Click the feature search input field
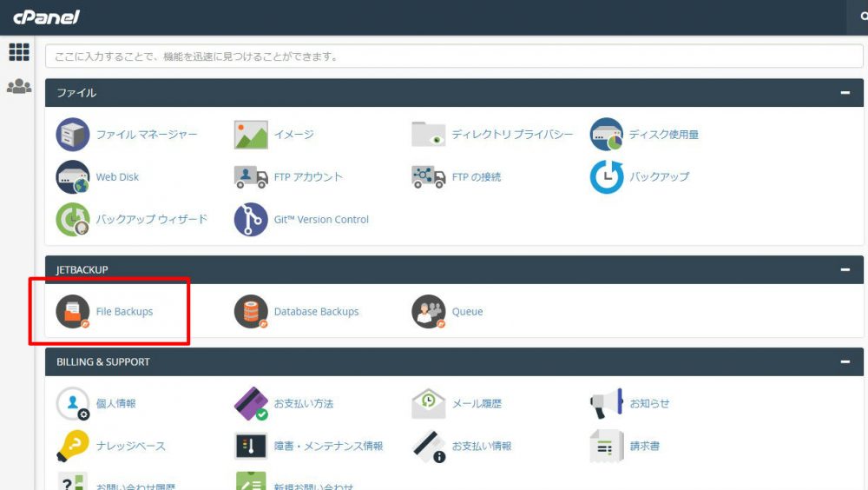868x490 pixels. 451,56
